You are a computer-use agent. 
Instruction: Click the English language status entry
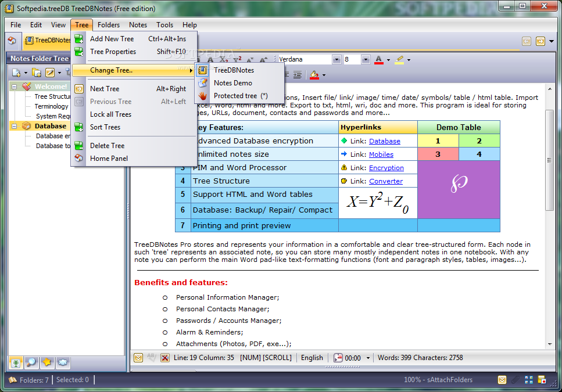[312, 358]
